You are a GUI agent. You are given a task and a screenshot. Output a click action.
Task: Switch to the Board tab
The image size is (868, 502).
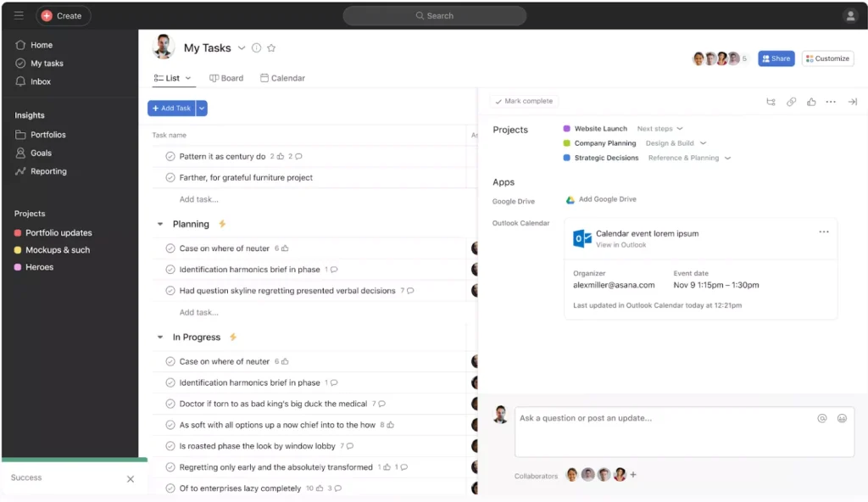pyautogui.click(x=226, y=77)
